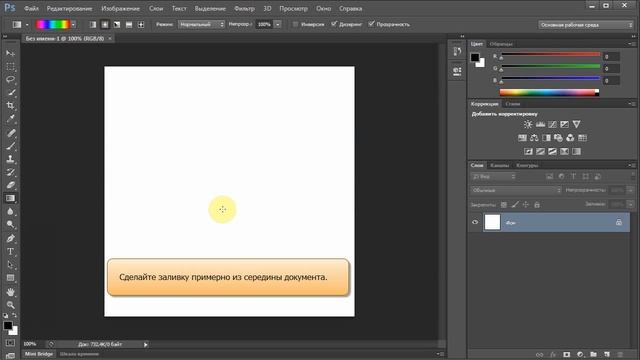Select the Type tool
640x360 pixels.
click(10, 252)
